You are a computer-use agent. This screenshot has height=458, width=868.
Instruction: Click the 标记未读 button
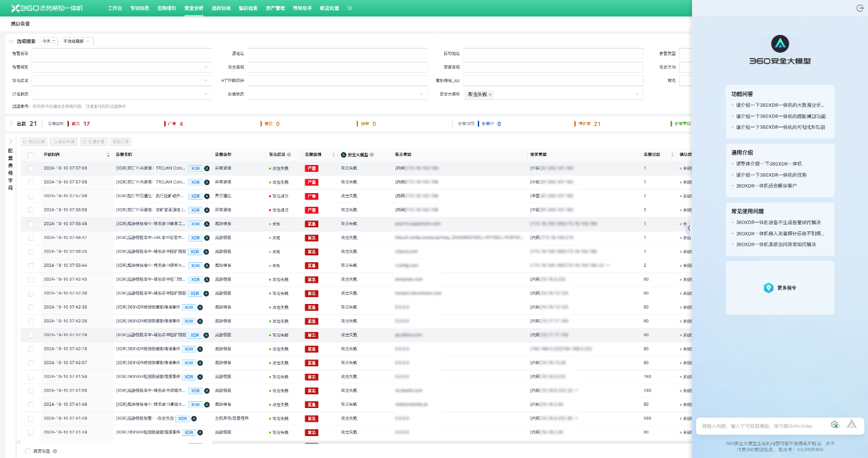(x=63, y=142)
